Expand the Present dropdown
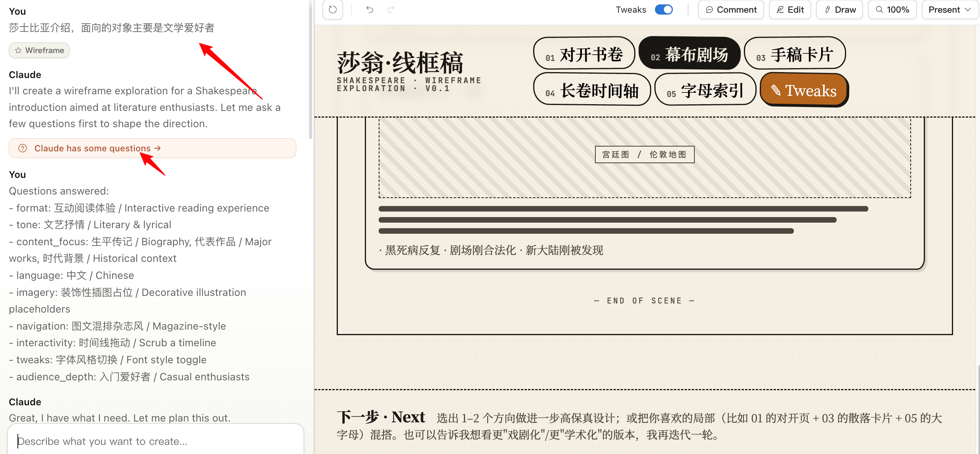The width and height of the screenshot is (980, 454). point(950,10)
